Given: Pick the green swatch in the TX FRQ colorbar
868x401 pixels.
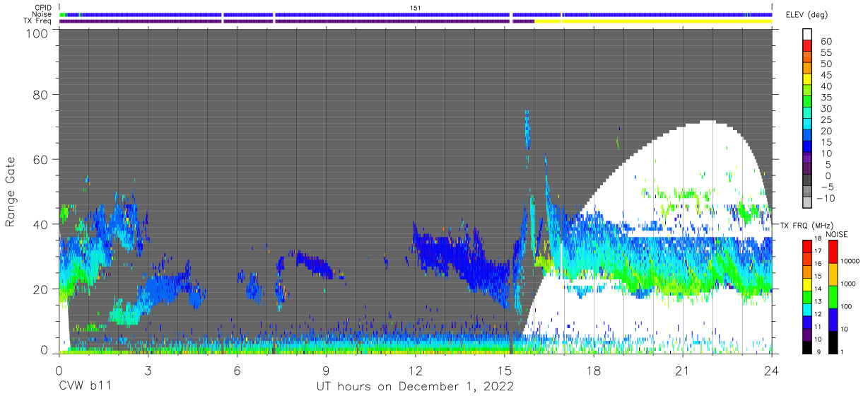Looking at the screenshot, I should click(807, 297).
